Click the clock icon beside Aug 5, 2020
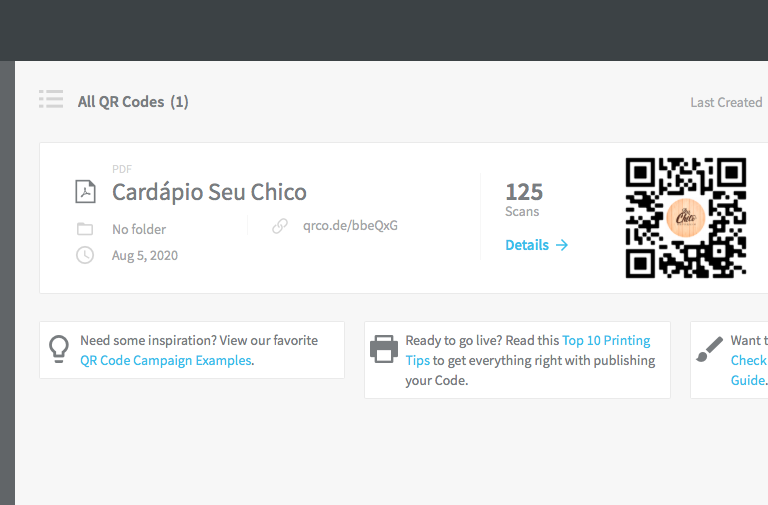This screenshot has width=768, height=505. [85, 255]
